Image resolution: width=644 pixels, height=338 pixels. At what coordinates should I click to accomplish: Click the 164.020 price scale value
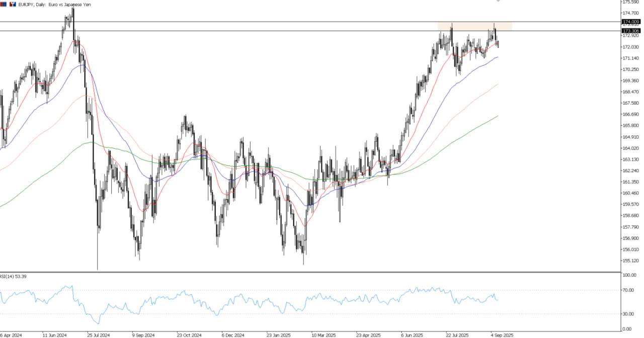click(632, 148)
